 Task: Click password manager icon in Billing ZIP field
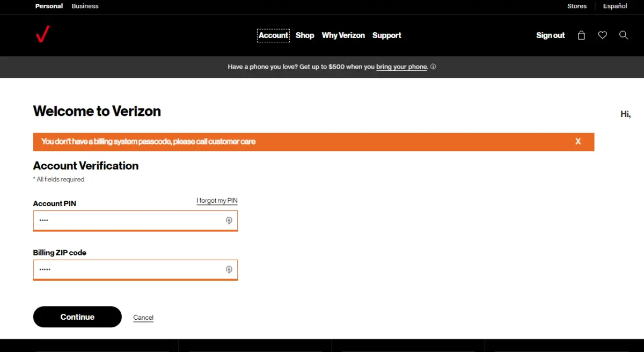coord(229,269)
